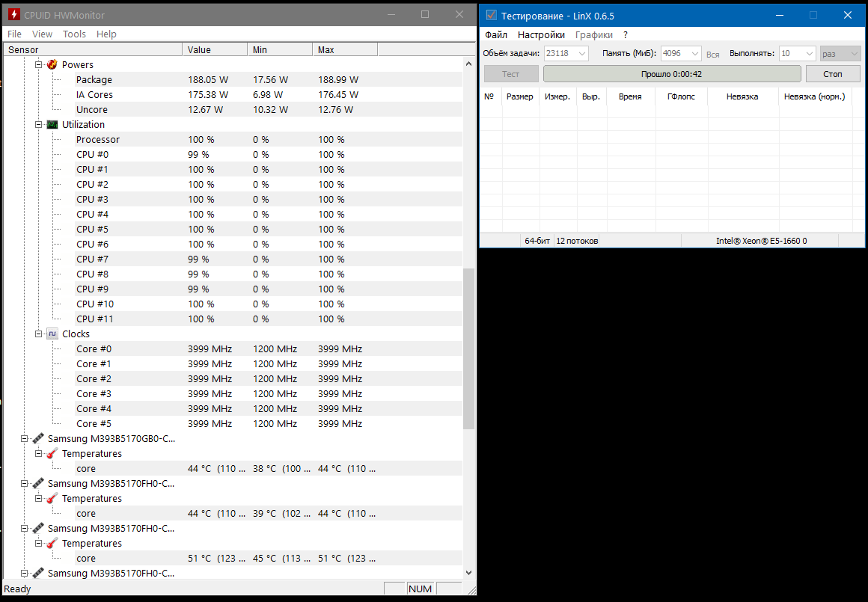This screenshot has height=602, width=868.
Task: Collapse Temperatures under Samsung M393B5170GB0-C
Action: tap(38, 453)
